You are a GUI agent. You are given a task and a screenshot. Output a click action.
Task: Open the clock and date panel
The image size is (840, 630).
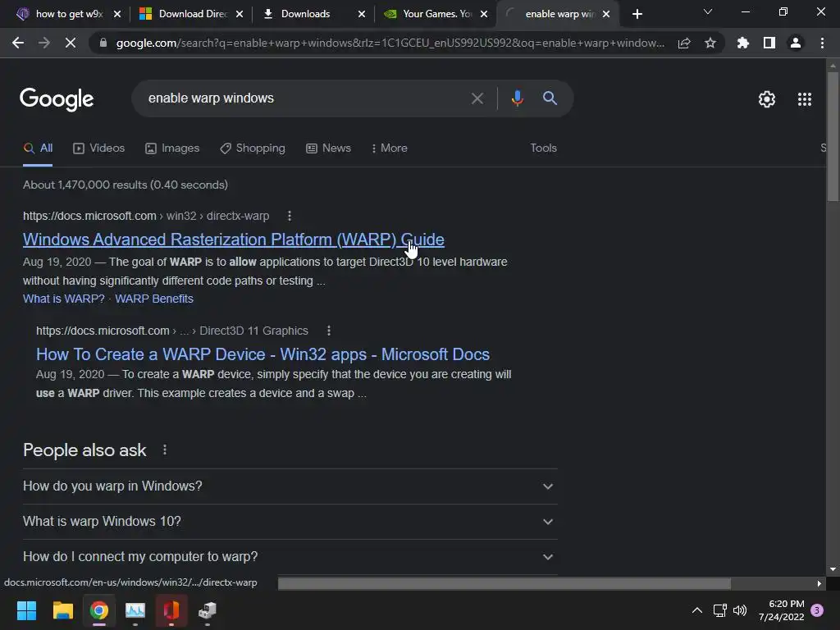tap(781, 610)
